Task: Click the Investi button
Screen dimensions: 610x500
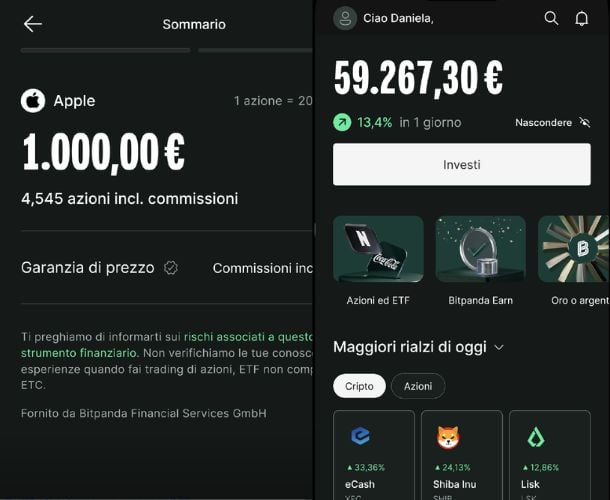Action: pyautogui.click(x=462, y=164)
